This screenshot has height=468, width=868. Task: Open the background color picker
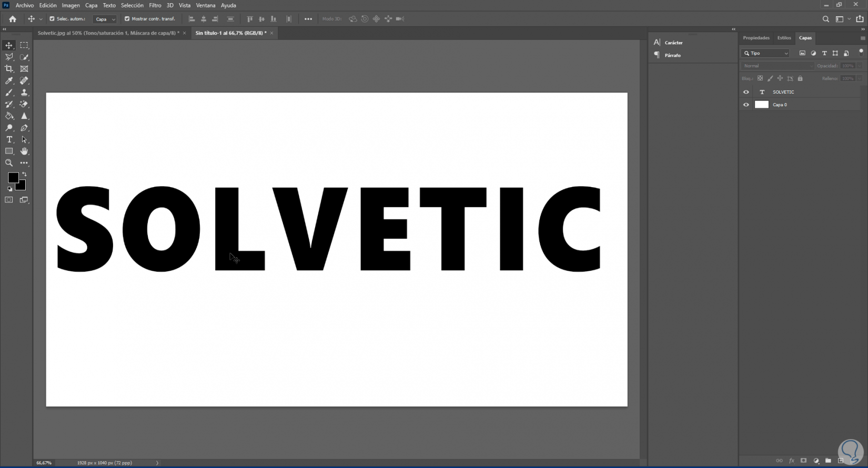[x=22, y=187]
